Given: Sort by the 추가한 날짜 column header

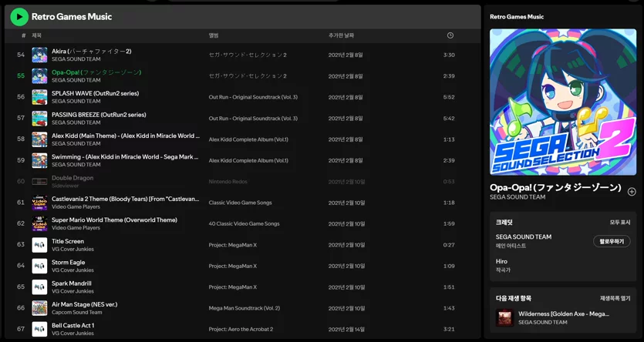Looking at the screenshot, I should 341,35.
